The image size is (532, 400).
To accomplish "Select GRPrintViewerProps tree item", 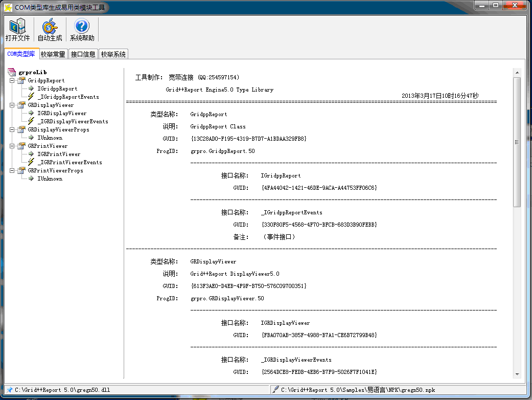I will click(x=55, y=170).
